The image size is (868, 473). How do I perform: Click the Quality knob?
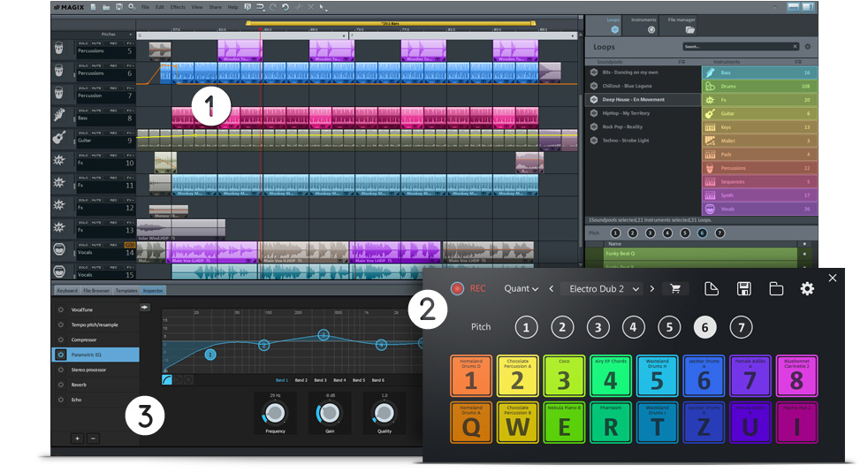click(x=385, y=413)
